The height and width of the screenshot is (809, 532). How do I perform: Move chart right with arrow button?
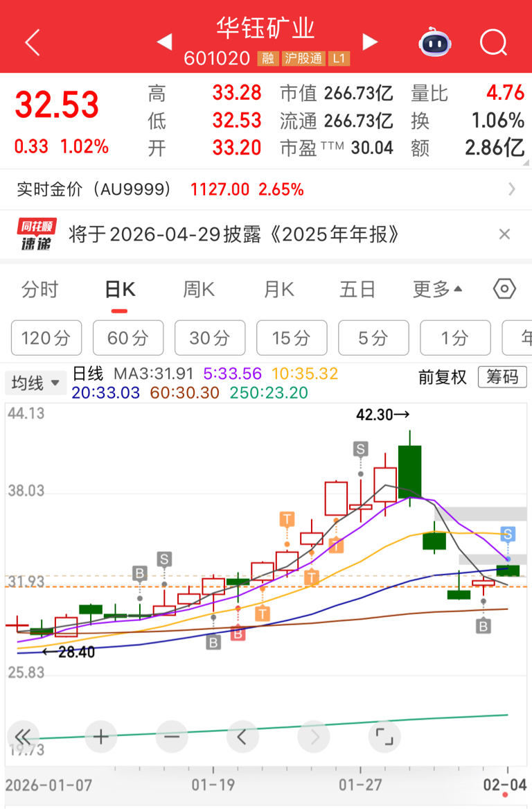point(313,737)
